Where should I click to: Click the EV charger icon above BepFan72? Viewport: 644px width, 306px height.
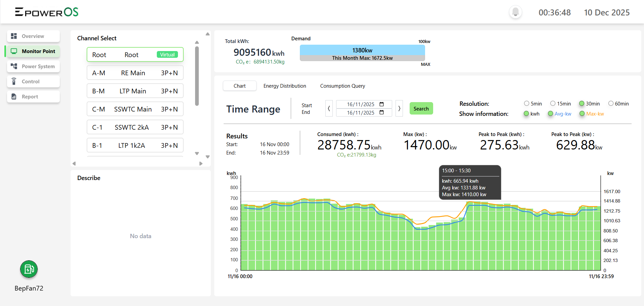click(29, 269)
